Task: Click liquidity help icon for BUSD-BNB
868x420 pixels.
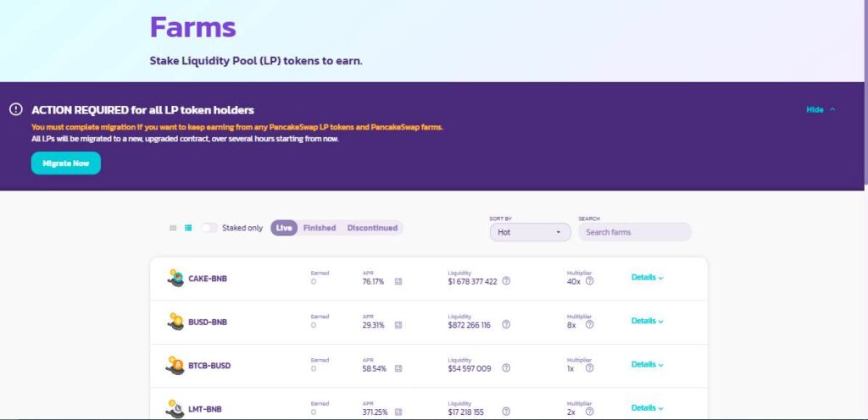Action: click(x=506, y=324)
